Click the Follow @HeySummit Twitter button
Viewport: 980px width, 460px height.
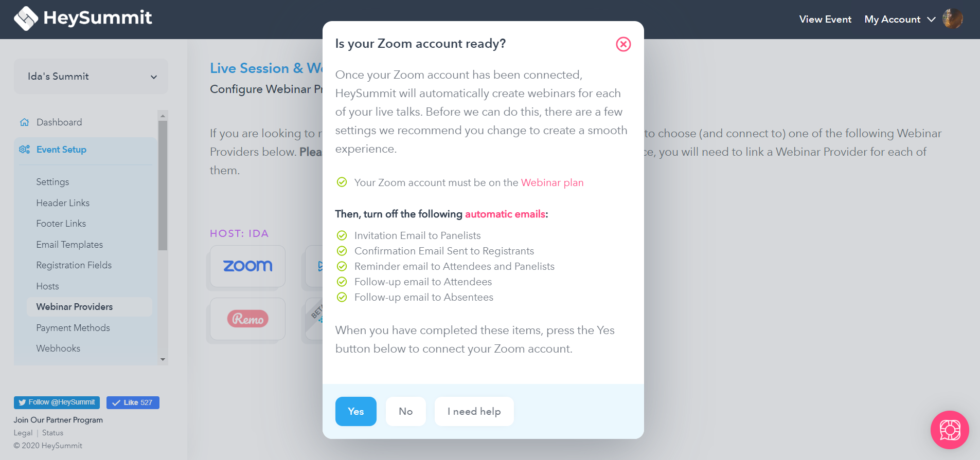57,402
